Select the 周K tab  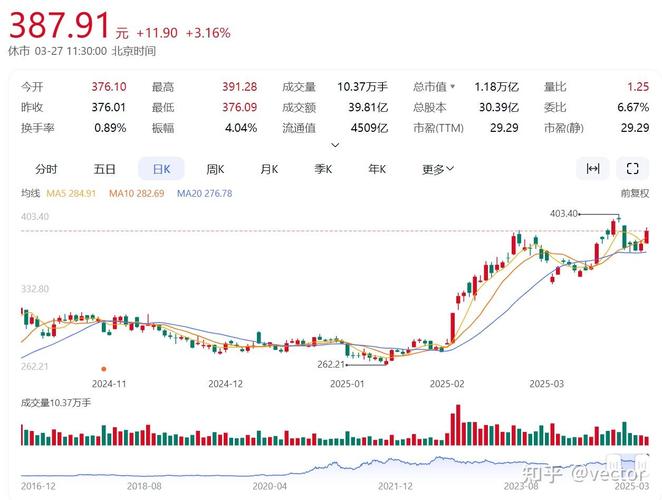click(214, 169)
